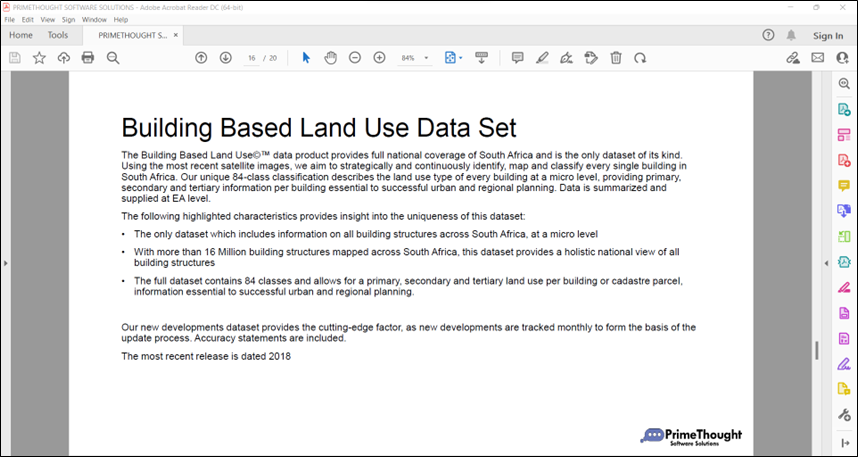
Task: Go to the next page arrow
Action: (225, 57)
